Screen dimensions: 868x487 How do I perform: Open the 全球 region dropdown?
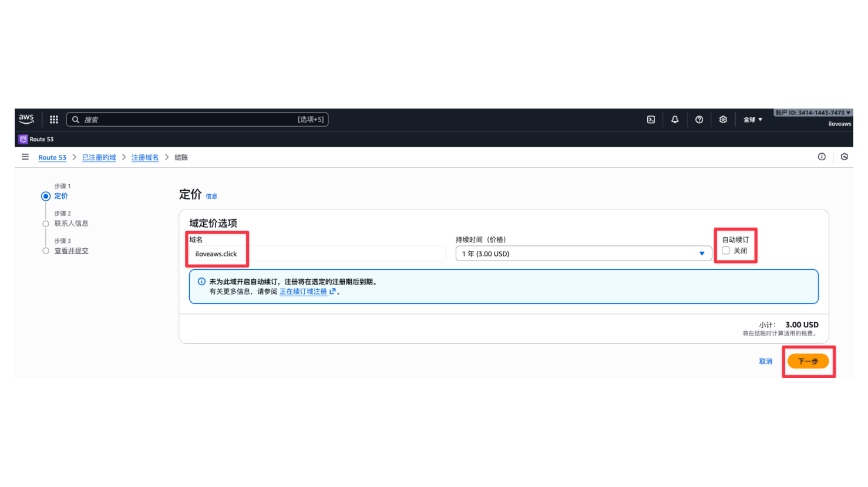pyautogui.click(x=752, y=120)
